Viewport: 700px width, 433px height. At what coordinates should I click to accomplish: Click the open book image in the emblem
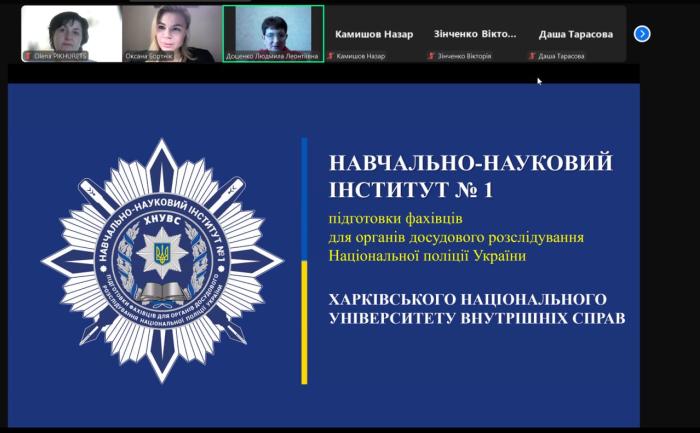click(162, 291)
